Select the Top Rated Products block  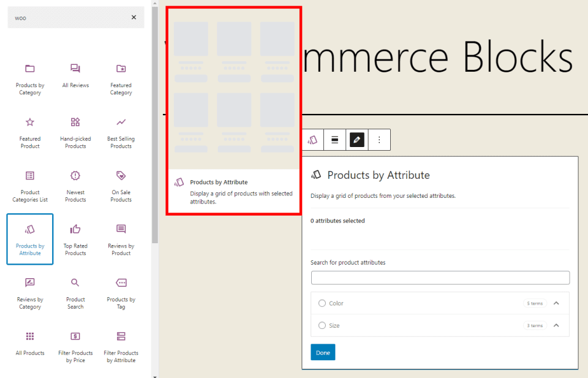(x=75, y=229)
